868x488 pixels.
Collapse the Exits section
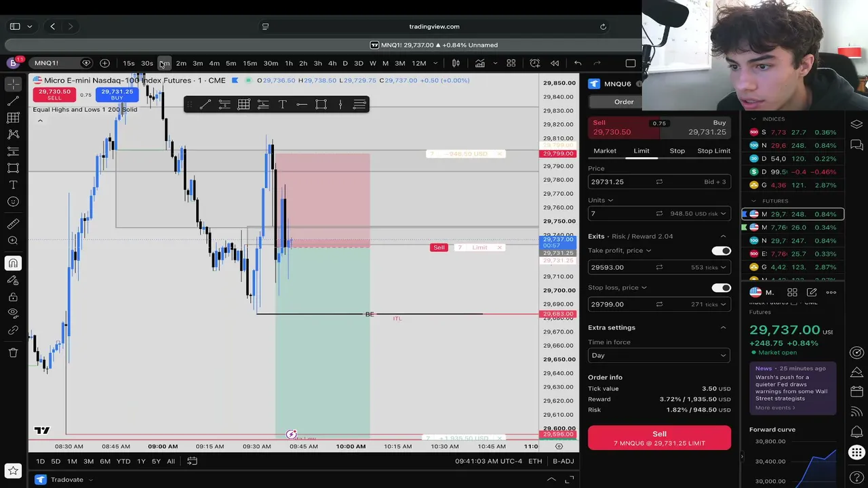723,237
